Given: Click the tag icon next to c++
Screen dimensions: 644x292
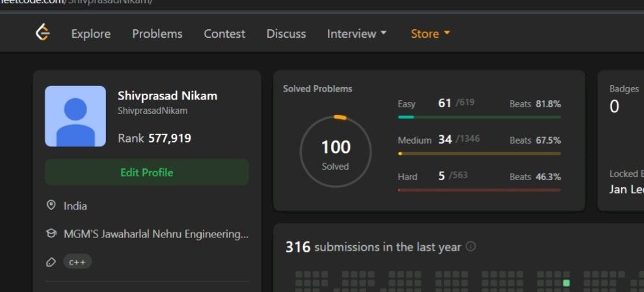Looking at the screenshot, I should pyautogui.click(x=51, y=262).
